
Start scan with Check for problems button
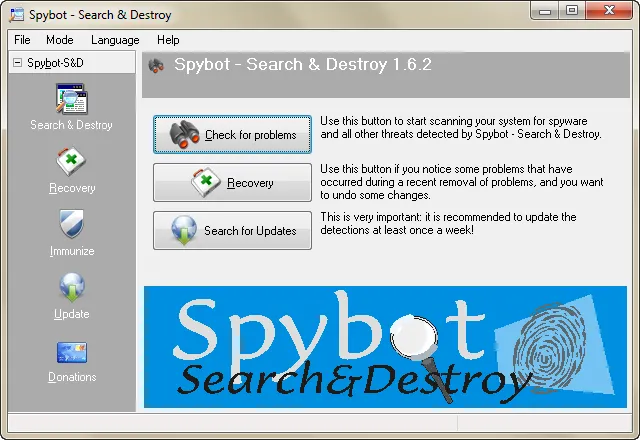click(232, 134)
